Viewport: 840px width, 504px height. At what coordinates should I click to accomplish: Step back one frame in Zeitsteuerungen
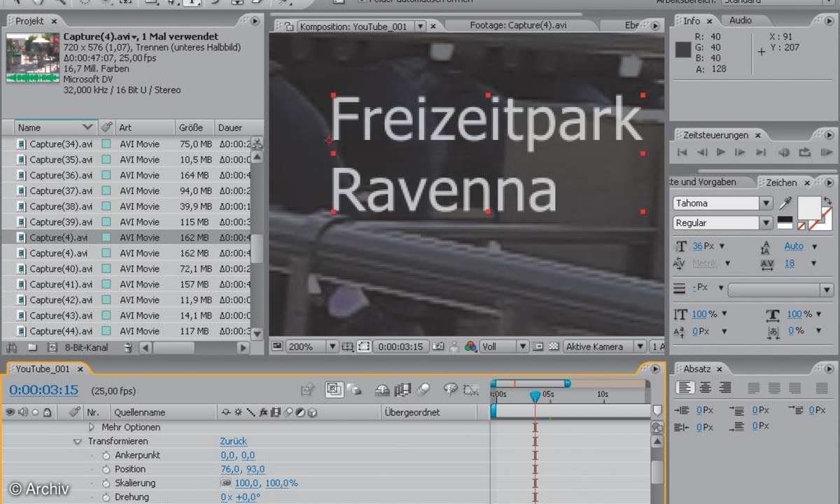[702, 153]
